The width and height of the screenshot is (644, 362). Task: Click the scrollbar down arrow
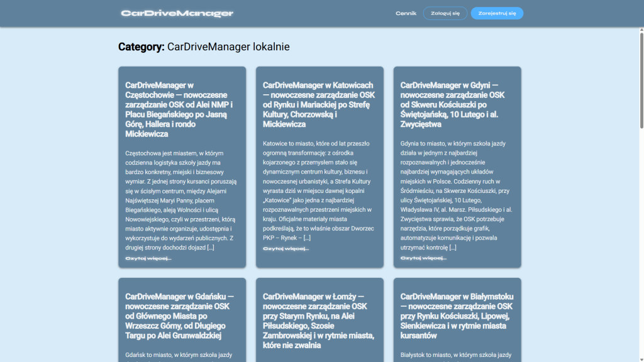click(x=640, y=358)
